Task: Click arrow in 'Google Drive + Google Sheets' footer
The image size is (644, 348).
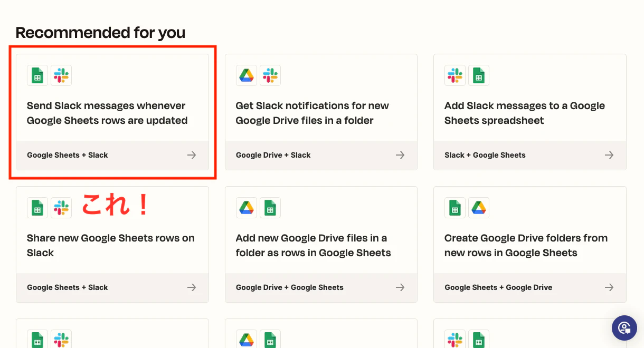Action: point(400,287)
